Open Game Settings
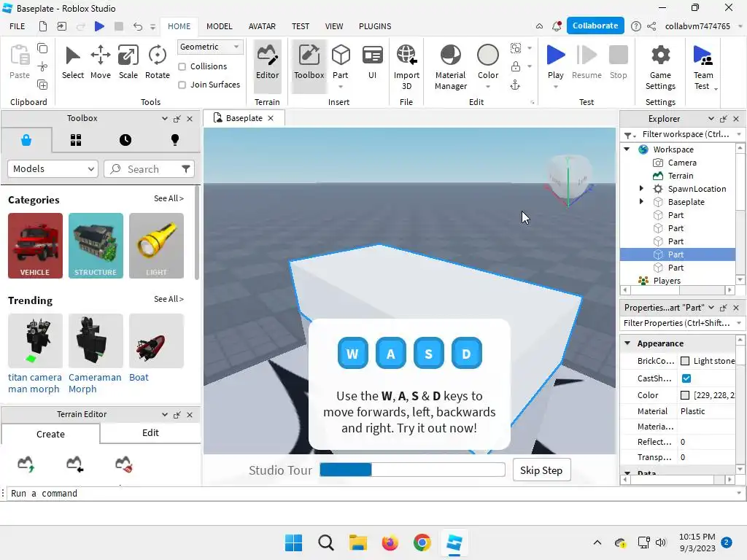Screen dimensions: 747x560 pyautogui.click(x=660, y=67)
